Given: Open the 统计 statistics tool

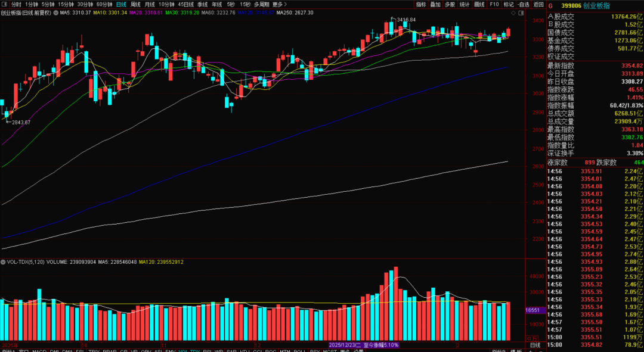Looking at the screenshot, I should pyautogui.click(x=465, y=4).
